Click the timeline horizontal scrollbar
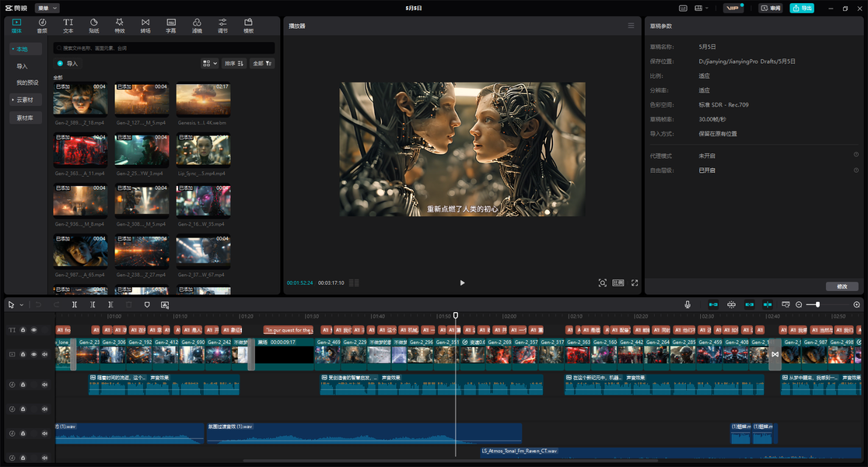The height and width of the screenshot is (467, 868). 450,460
